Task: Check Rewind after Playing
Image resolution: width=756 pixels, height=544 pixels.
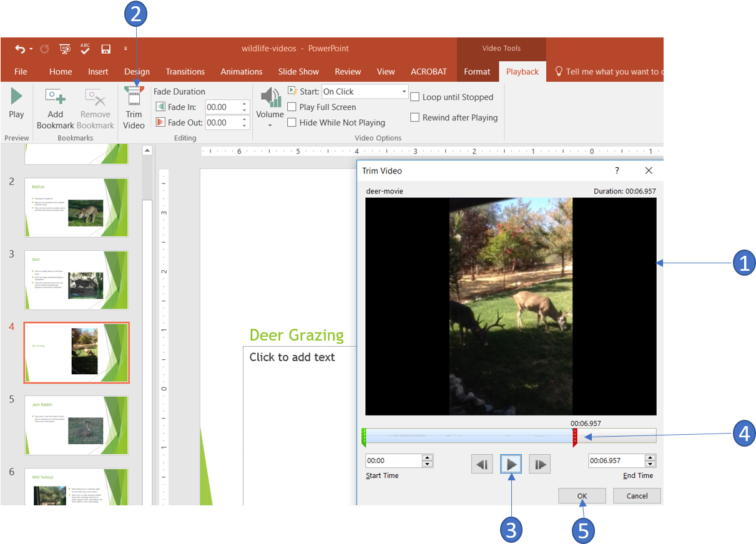Action: (x=415, y=117)
